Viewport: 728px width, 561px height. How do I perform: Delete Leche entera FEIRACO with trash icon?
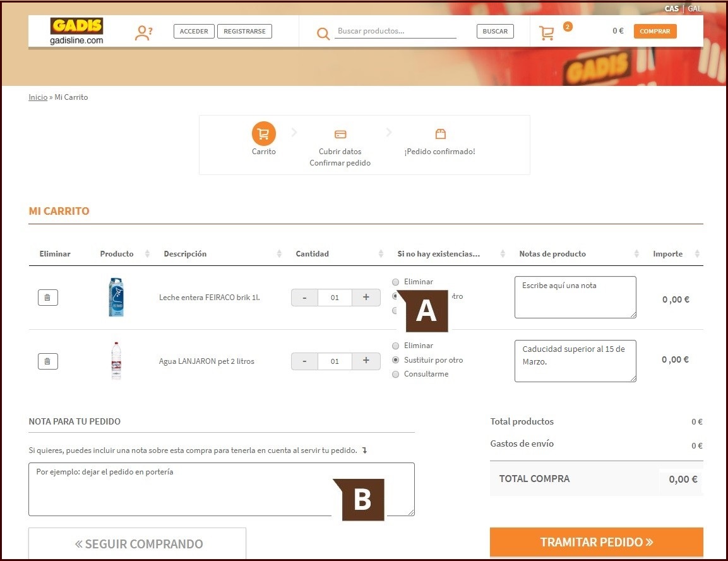(x=48, y=297)
